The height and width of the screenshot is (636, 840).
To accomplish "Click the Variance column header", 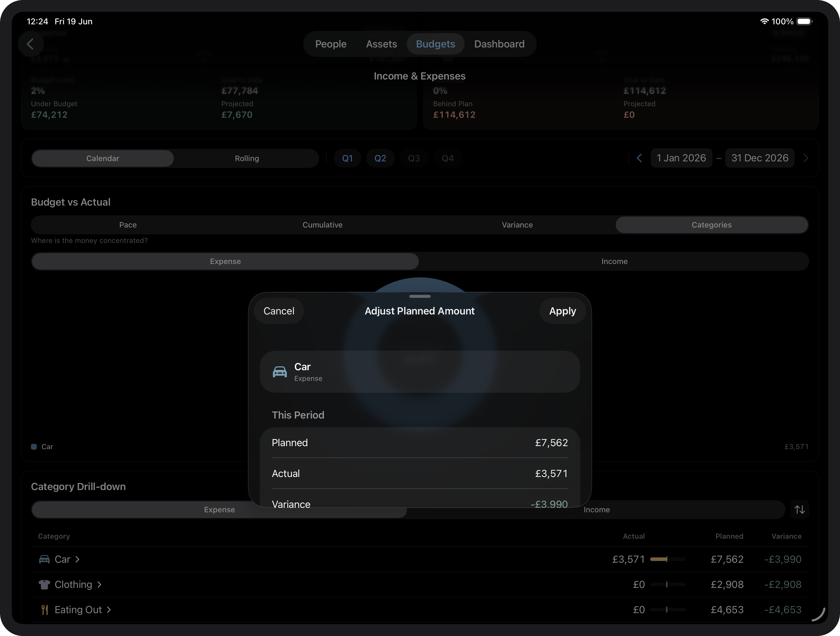I will coord(786,536).
